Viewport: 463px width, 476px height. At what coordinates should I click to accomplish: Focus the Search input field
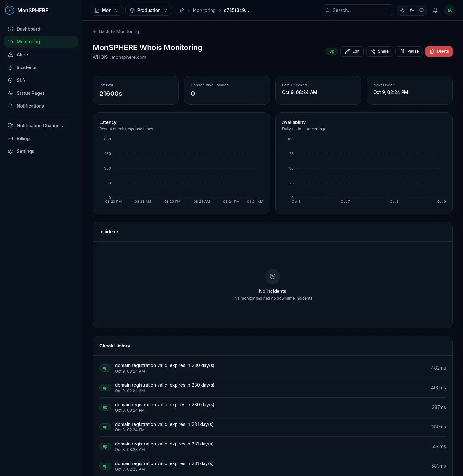358,10
